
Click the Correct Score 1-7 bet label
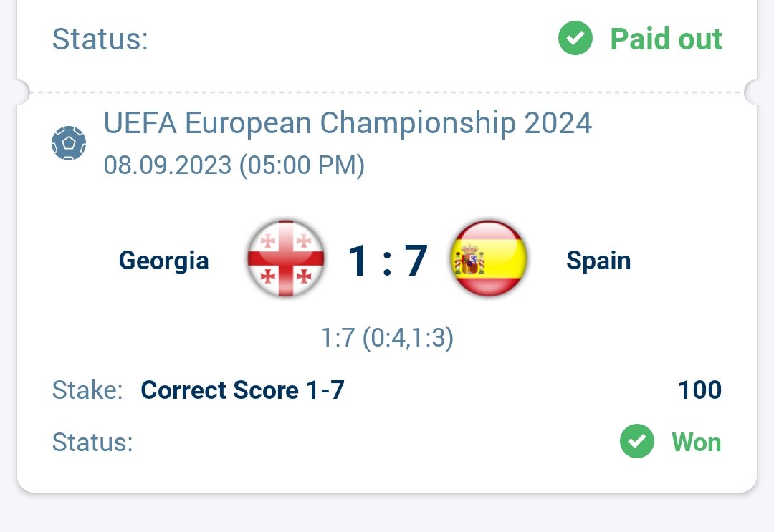pyautogui.click(x=242, y=390)
